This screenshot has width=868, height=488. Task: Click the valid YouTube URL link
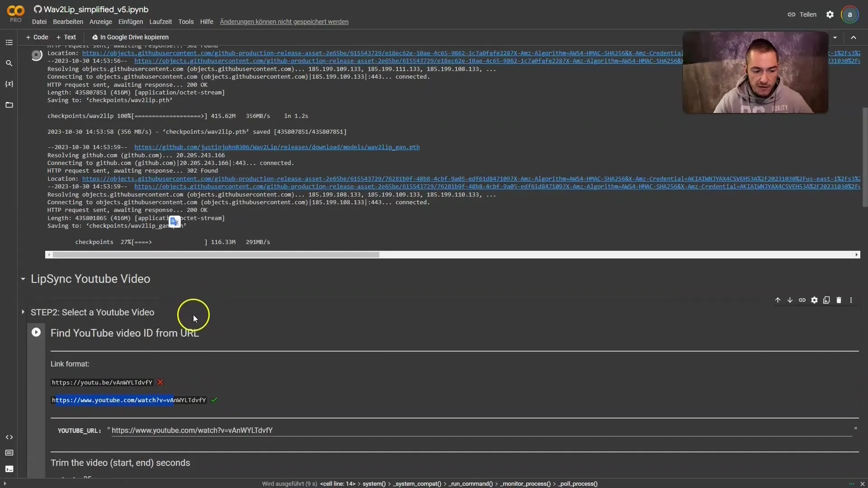128,399
